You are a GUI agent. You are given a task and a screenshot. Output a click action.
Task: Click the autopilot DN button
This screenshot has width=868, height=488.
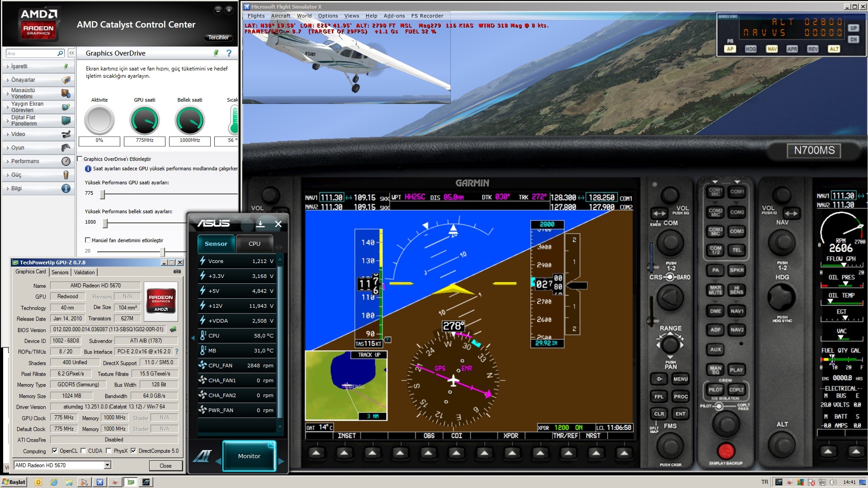[x=853, y=39]
